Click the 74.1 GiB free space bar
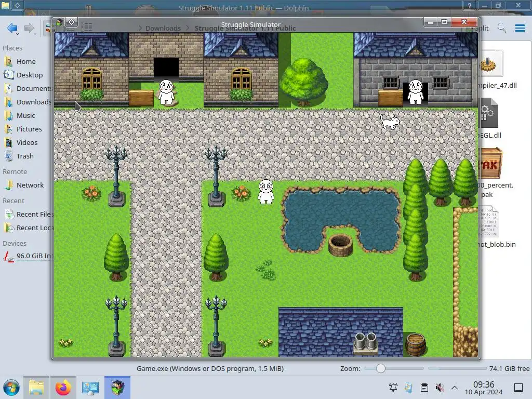 (457, 368)
